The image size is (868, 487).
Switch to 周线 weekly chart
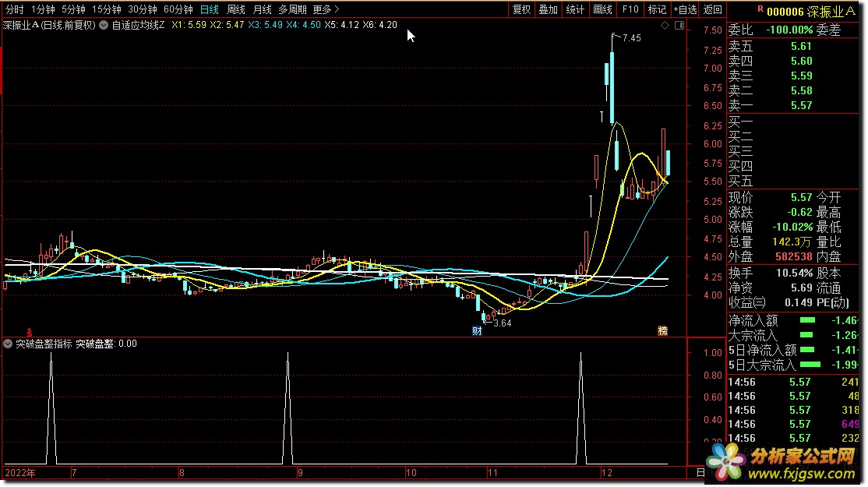[236, 9]
